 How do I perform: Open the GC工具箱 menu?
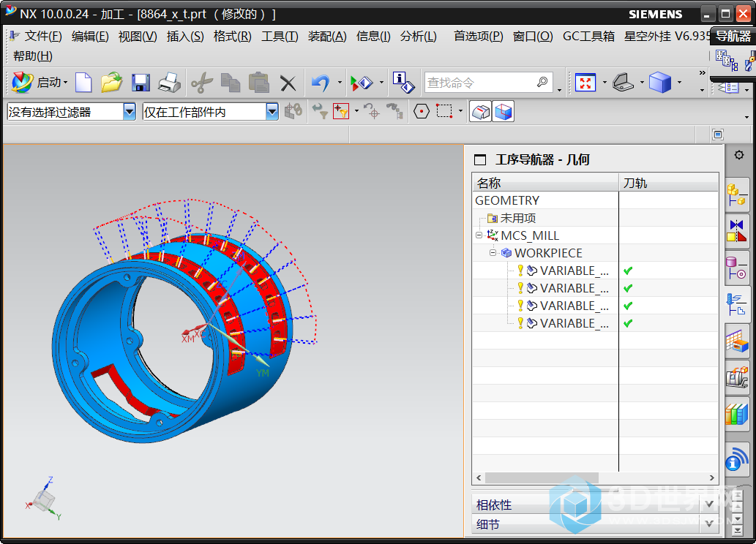click(588, 36)
